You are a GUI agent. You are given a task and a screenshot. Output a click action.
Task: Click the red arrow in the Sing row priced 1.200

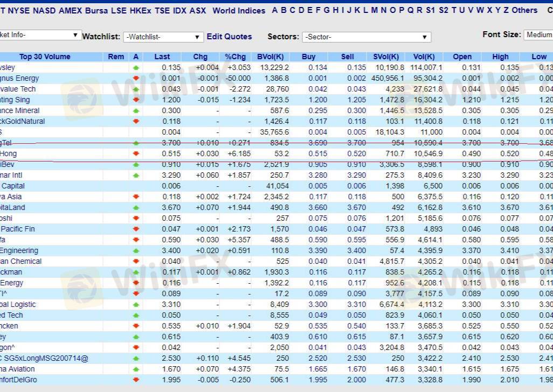(136, 100)
